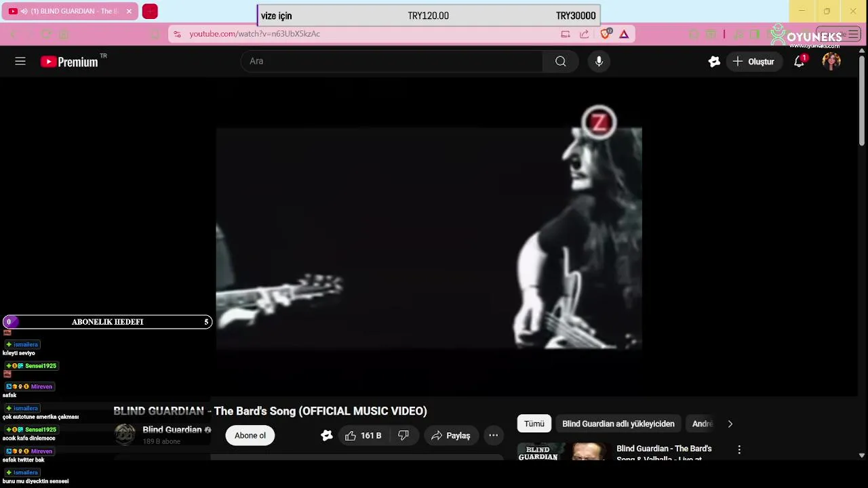Click the red Z badge on video
Viewport: 868px width, 488px height.
click(x=599, y=123)
